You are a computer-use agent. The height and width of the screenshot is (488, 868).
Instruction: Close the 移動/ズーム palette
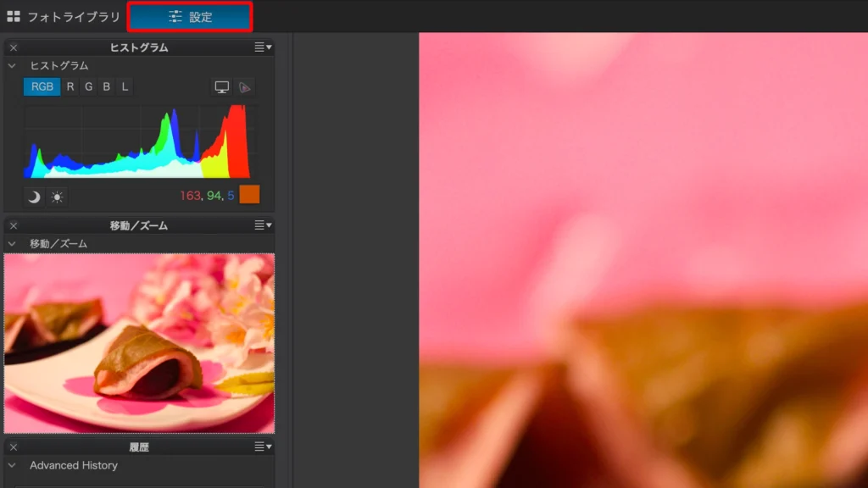pyautogui.click(x=14, y=225)
